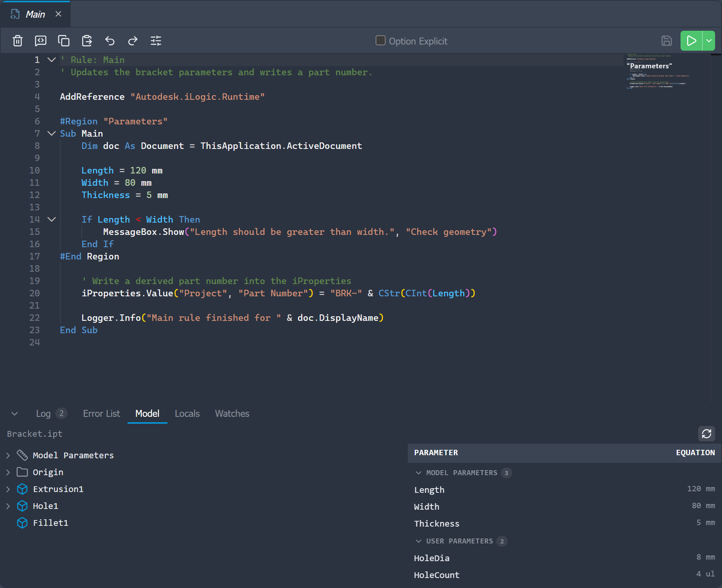Redo the last undone edit
The image size is (722, 588).
click(133, 41)
